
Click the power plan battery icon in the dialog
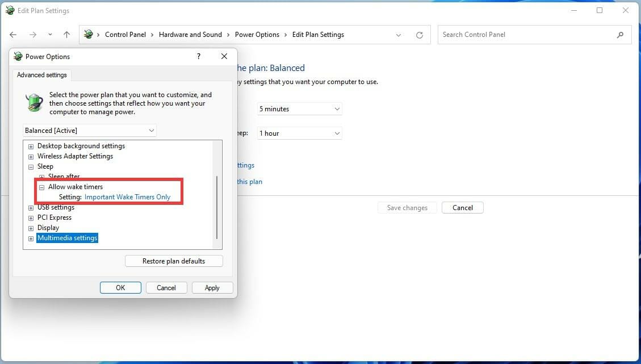34,103
